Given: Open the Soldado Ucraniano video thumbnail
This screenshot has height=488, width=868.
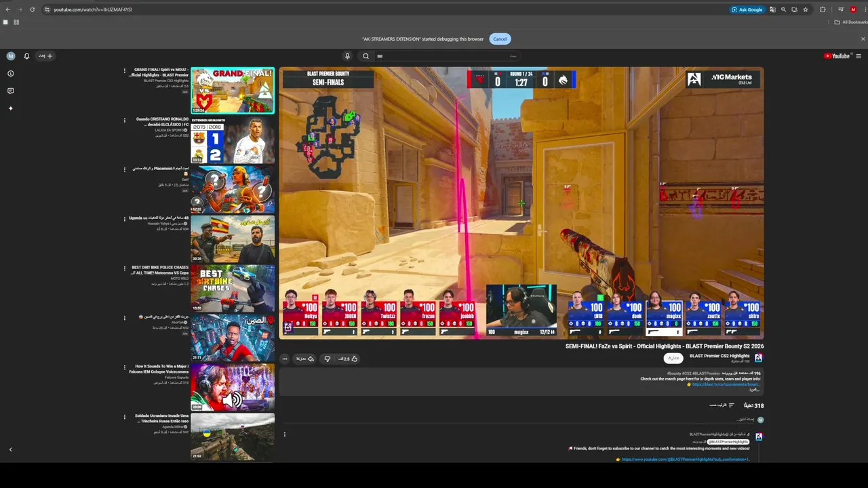Looking at the screenshot, I should [x=233, y=436].
